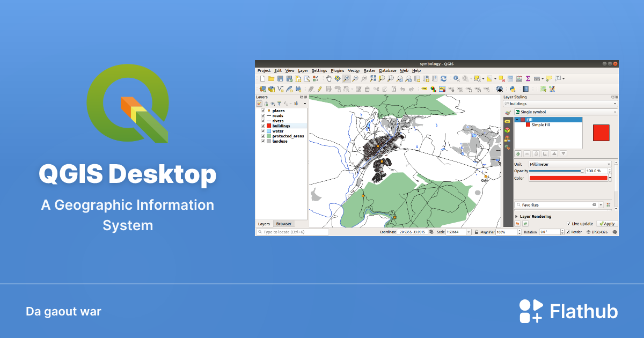644x338 pixels.
Task: Hide the water layer
Action: tap(262, 130)
